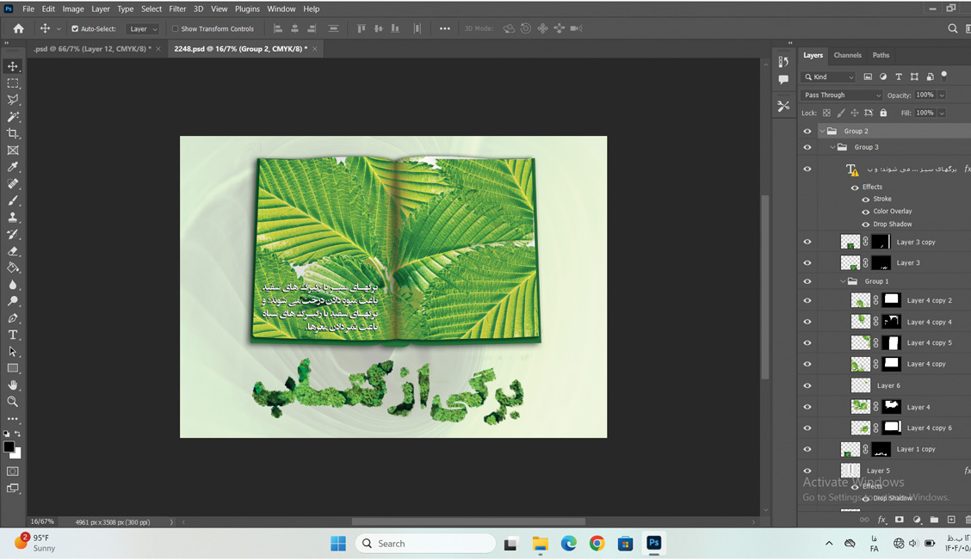Select the Hand tool
Viewport: 971px width, 560px height.
[x=12, y=385]
